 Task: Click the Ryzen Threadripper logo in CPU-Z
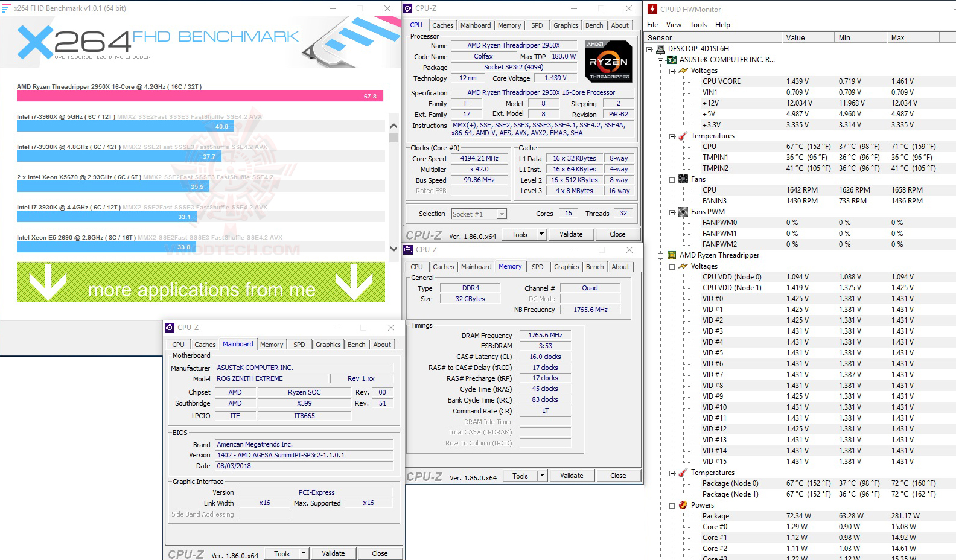click(x=609, y=61)
